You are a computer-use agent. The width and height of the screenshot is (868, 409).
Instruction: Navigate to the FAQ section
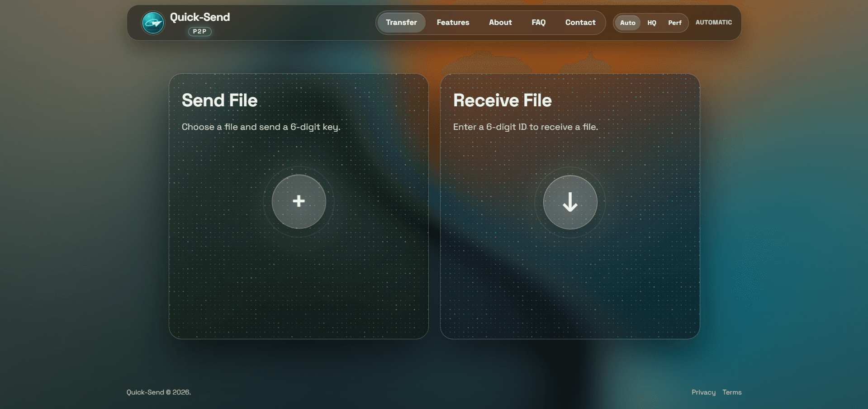coord(538,23)
